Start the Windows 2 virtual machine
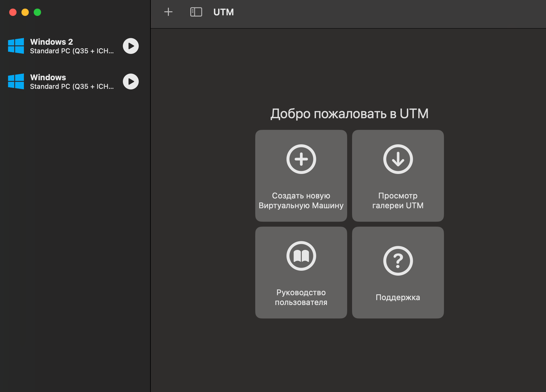Screen dimensions: 546x392 coord(131,46)
